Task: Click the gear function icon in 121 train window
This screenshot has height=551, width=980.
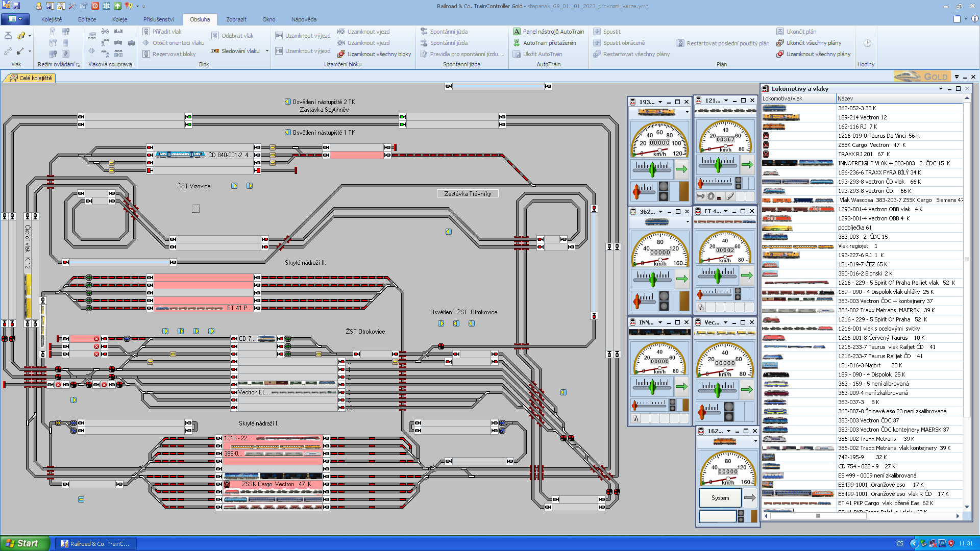Action: 710,196
